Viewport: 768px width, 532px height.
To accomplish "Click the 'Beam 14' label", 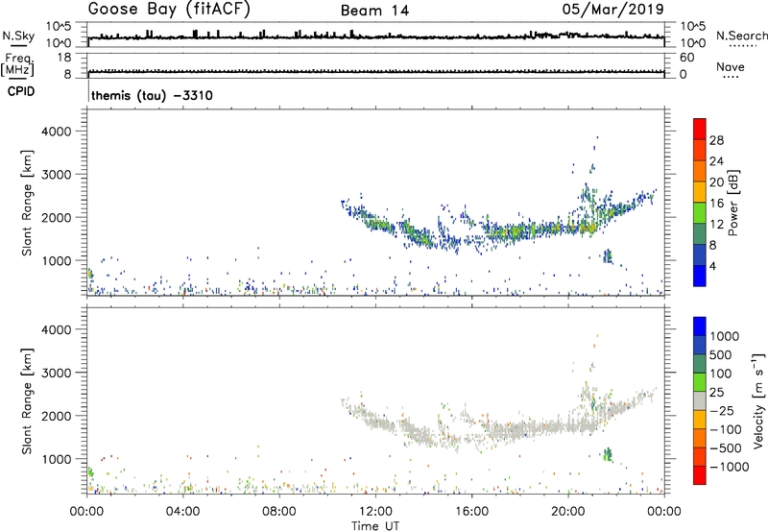I will click(374, 11).
